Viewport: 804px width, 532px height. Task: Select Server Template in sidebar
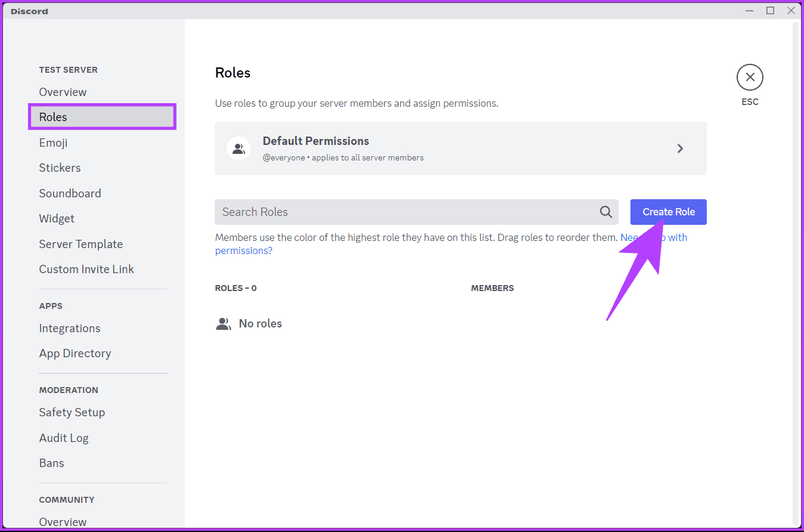81,244
